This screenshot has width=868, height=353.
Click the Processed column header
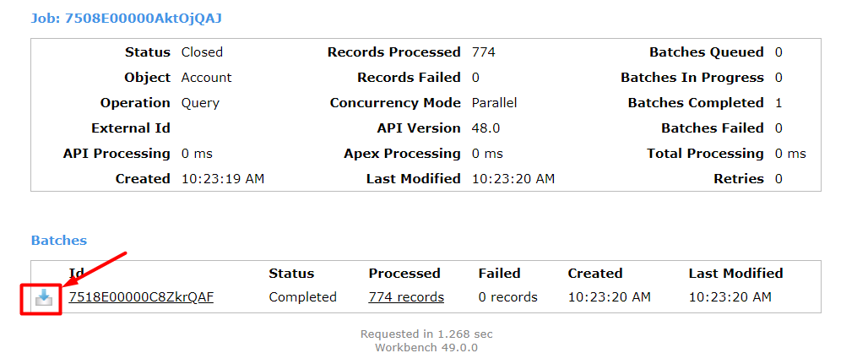pos(404,274)
